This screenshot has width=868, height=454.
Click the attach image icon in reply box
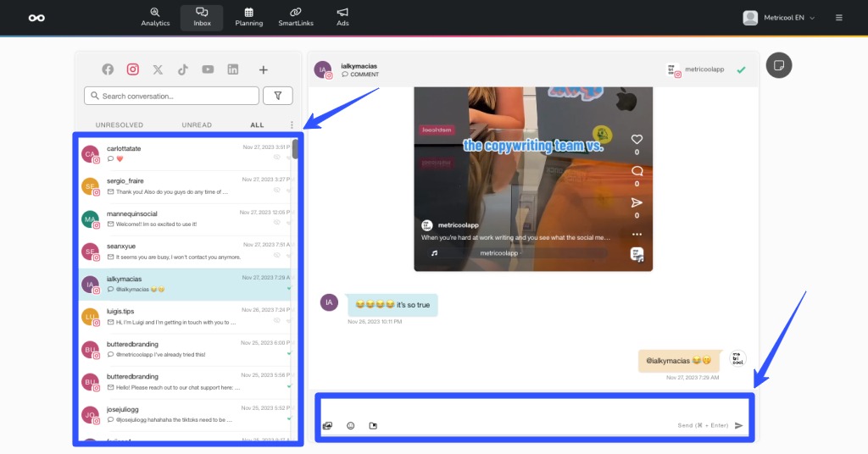(x=327, y=425)
